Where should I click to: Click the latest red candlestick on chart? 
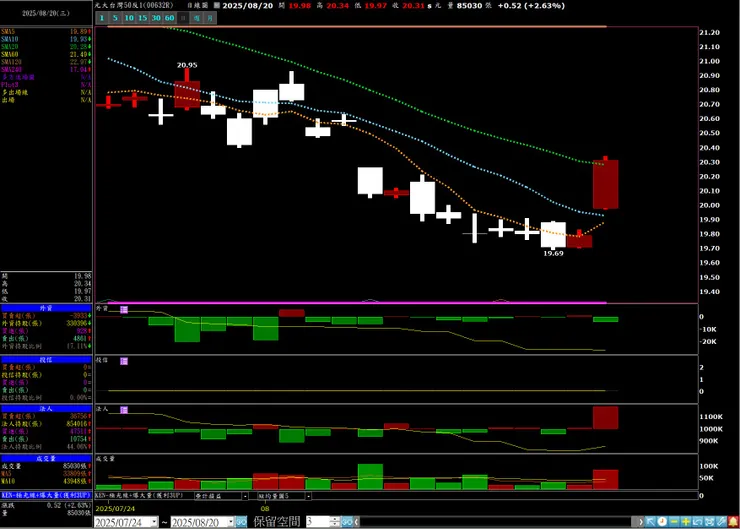605,184
